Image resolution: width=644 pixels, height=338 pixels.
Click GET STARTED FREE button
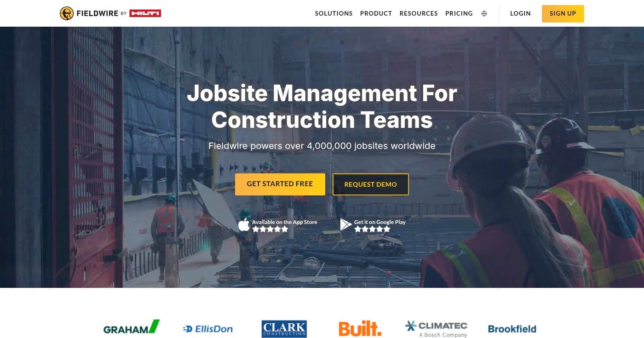point(280,184)
